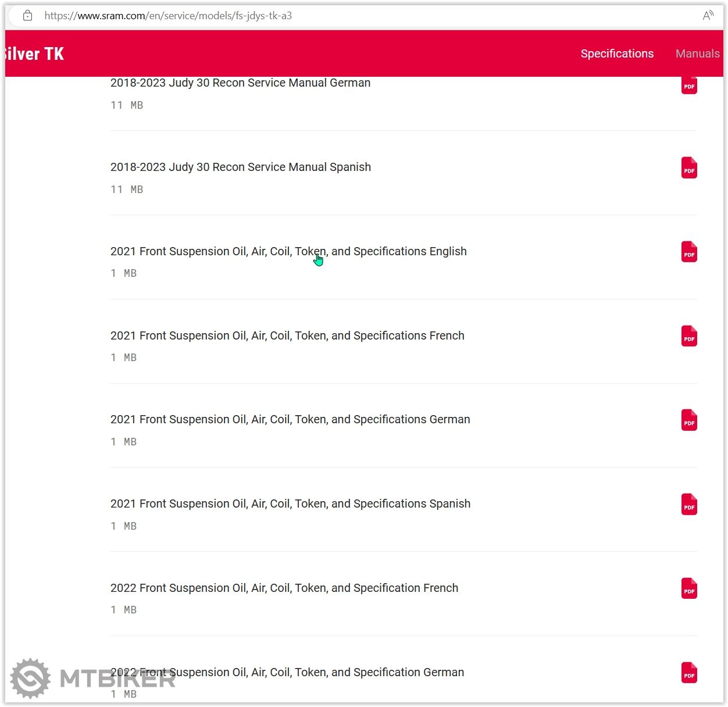This screenshot has width=728, height=707.
Task: Switch to the Manuals tab
Action: [697, 53]
